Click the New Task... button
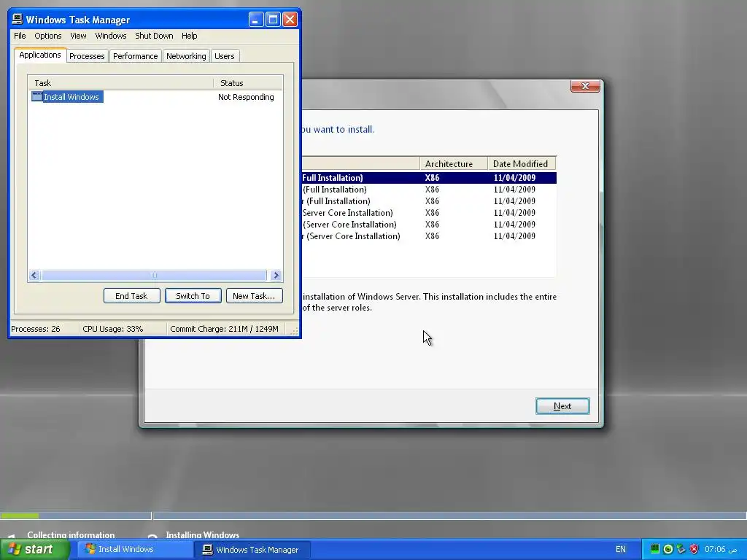Viewport: 747px width, 560px height. tap(254, 296)
